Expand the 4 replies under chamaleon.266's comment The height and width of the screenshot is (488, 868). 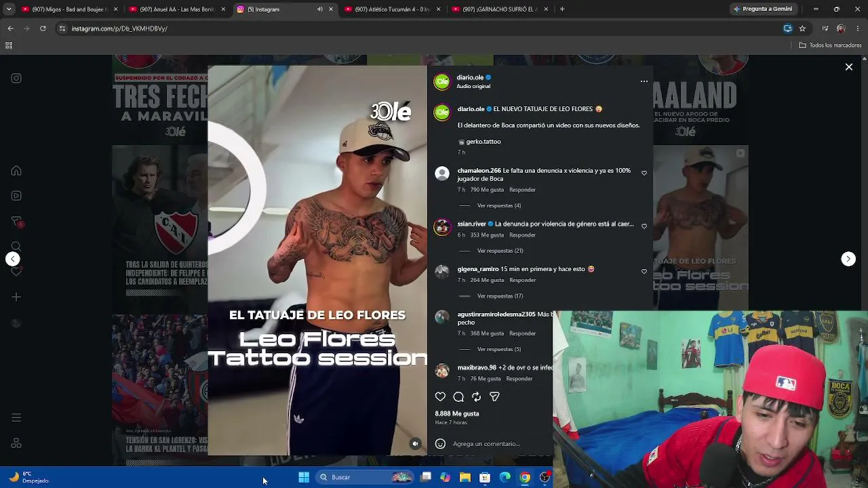pyautogui.click(x=499, y=205)
